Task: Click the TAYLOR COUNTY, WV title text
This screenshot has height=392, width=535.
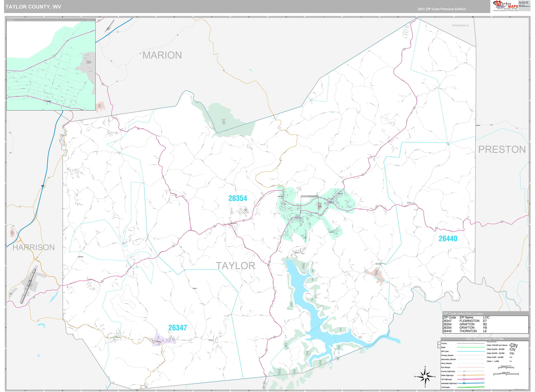Action: tap(33, 7)
